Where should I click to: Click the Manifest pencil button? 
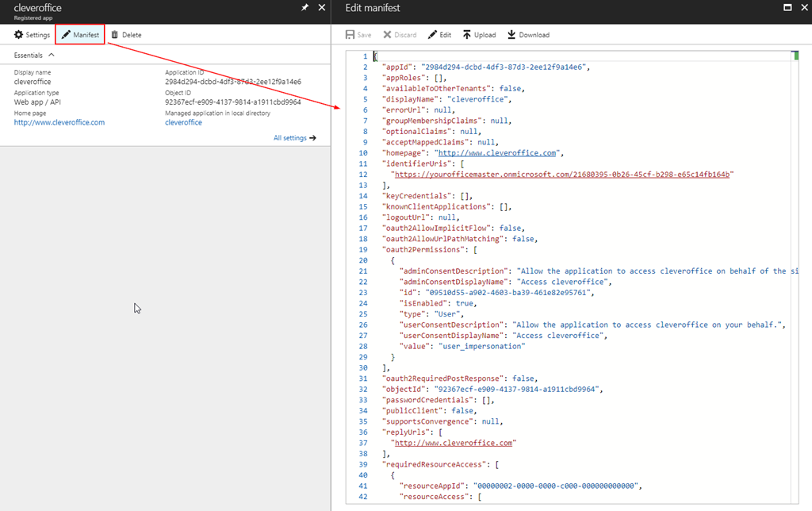tap(80, 35)
